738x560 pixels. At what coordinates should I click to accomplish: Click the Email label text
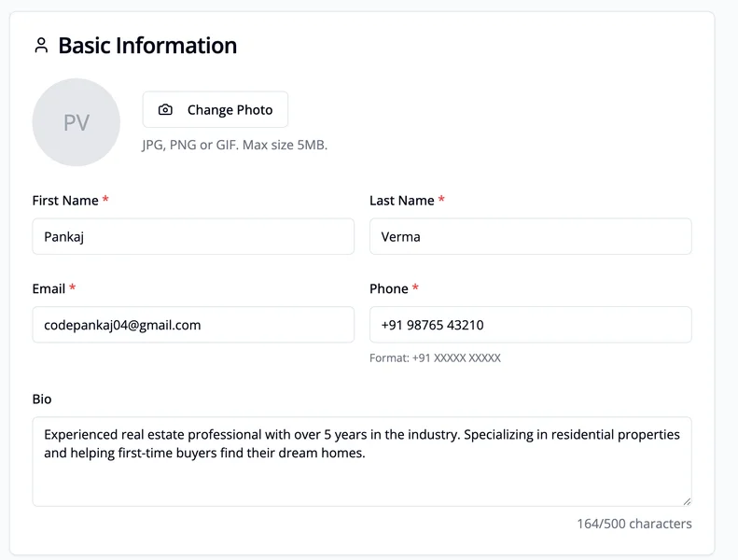pyautogui.click(x=49, y=289)
